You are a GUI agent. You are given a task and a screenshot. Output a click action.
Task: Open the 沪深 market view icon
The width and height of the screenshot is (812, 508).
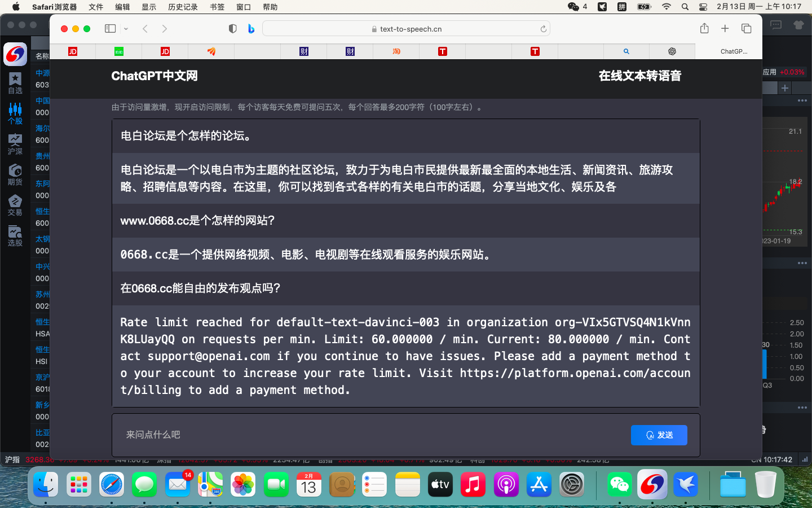pyautogui.click(x=15, y=142)
